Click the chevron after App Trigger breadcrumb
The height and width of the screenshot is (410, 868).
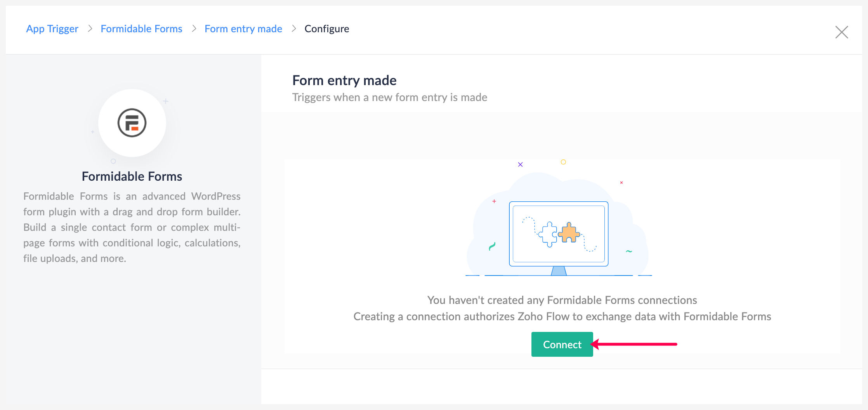pyautogui.click(x=90, y=29)
